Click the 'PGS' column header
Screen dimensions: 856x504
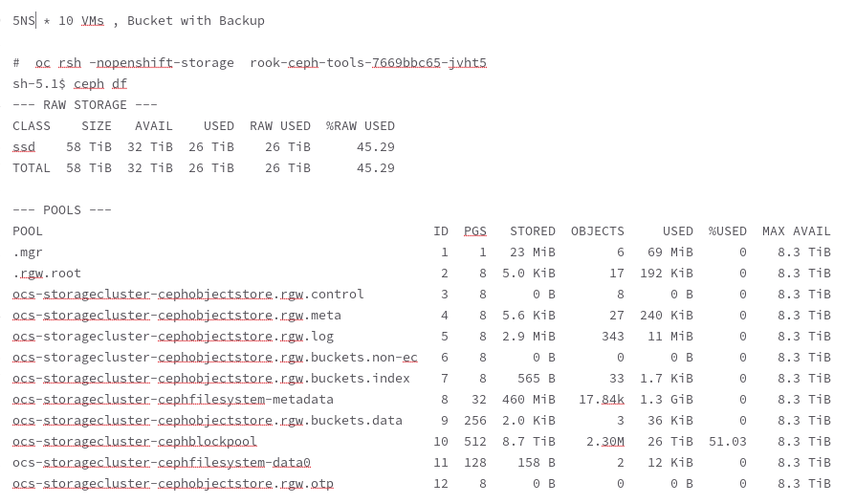pyautogui.click(x=475, y=230)
